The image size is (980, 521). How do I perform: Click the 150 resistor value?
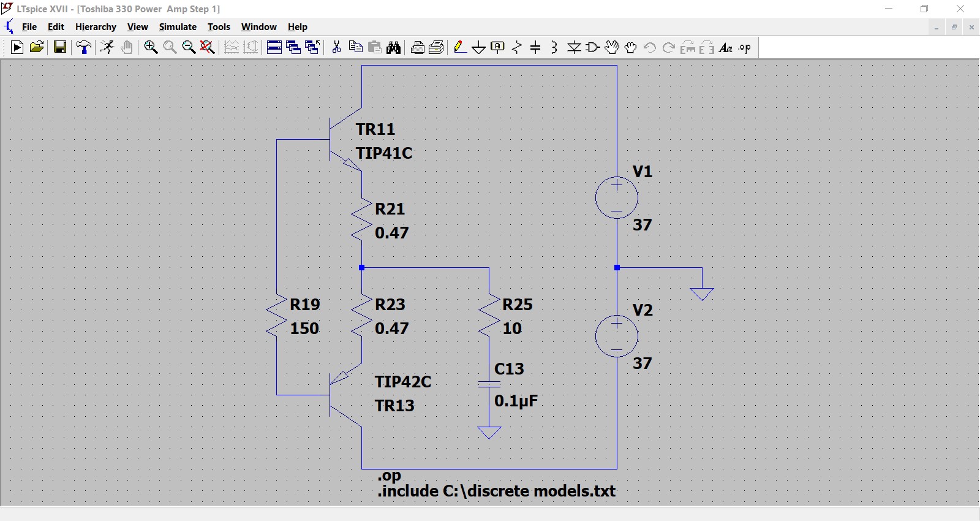304,329
